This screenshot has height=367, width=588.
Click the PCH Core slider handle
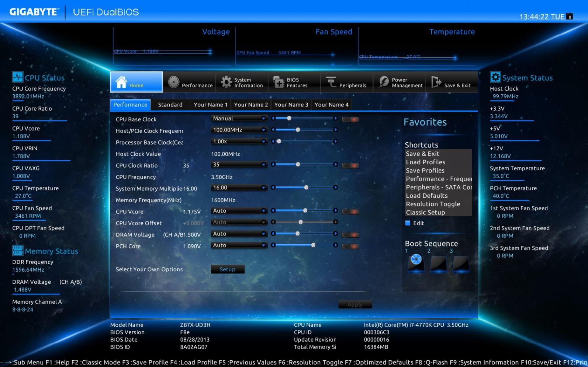313,245
